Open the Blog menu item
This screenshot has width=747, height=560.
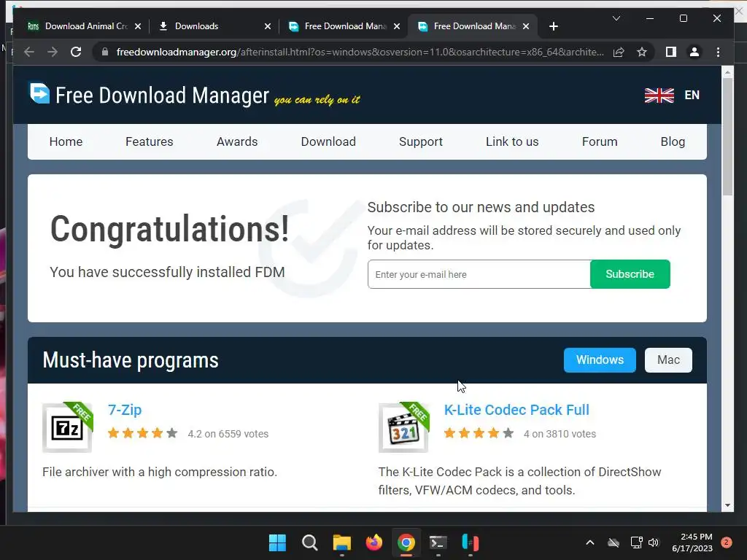coord(673,142)
